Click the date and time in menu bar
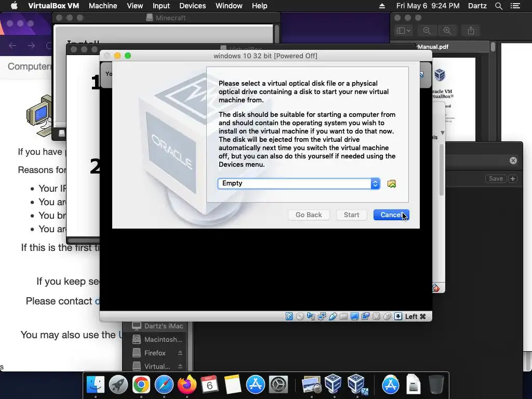The height and width of the screenshot is (399, 532). (x=428, y=6)
